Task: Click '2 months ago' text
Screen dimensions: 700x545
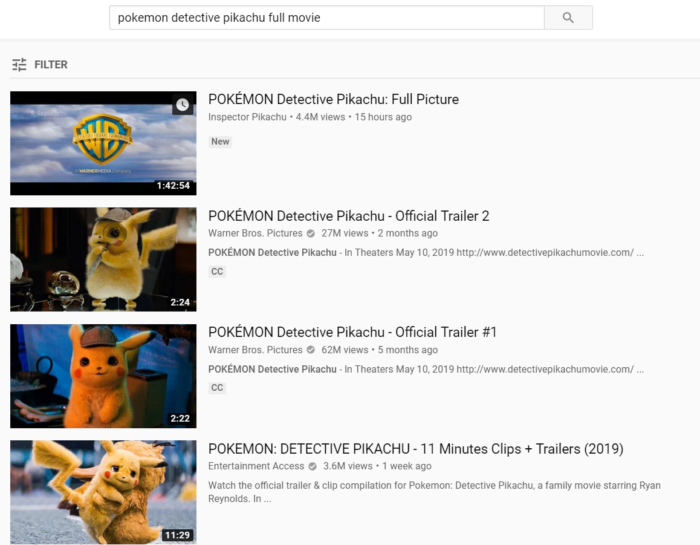Action: pos(408,233)
